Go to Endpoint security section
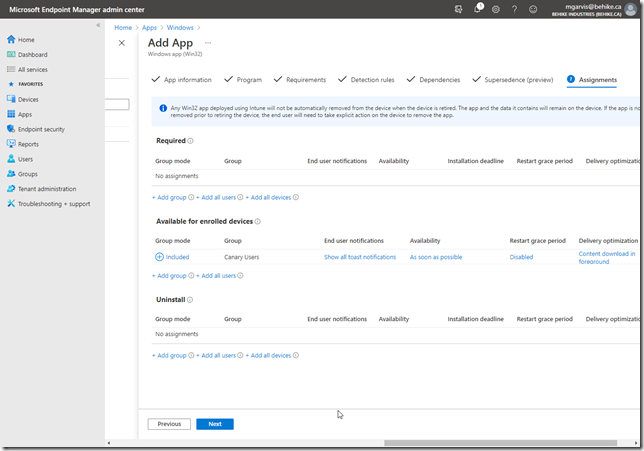The height and width of the screenshot is (451, 644). (x=40, y=129)
